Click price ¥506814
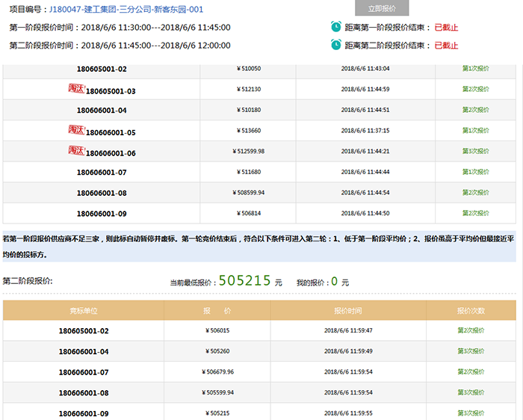 (x=249, y=213)
